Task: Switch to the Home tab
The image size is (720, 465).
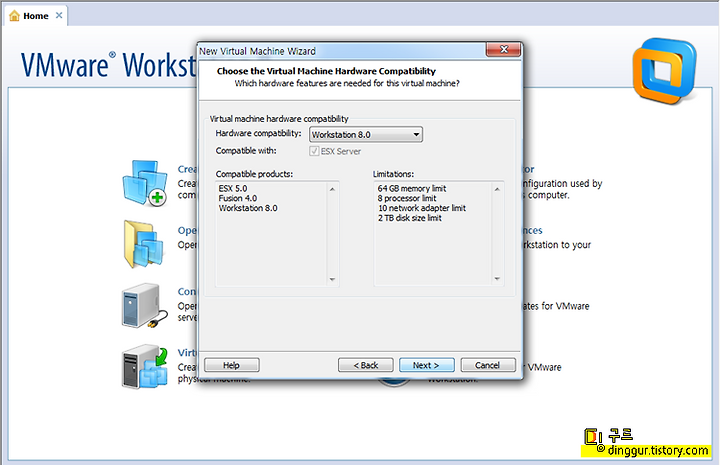Action: [36, 16]
